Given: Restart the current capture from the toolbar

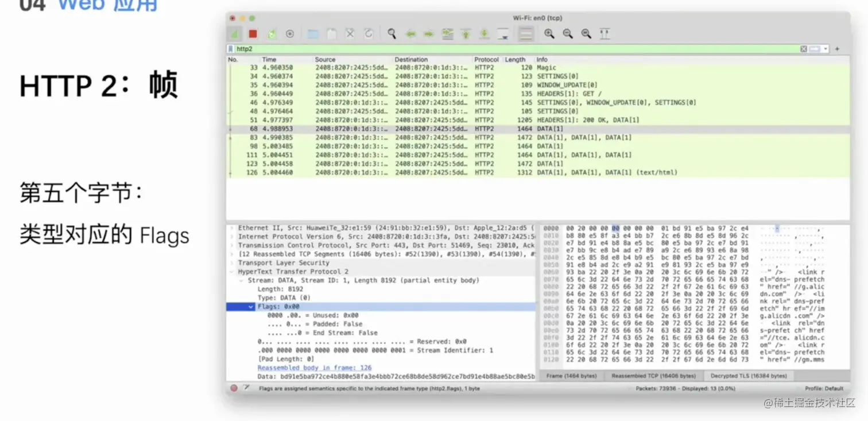Looking at the screenshot, I should click(272, 34).
